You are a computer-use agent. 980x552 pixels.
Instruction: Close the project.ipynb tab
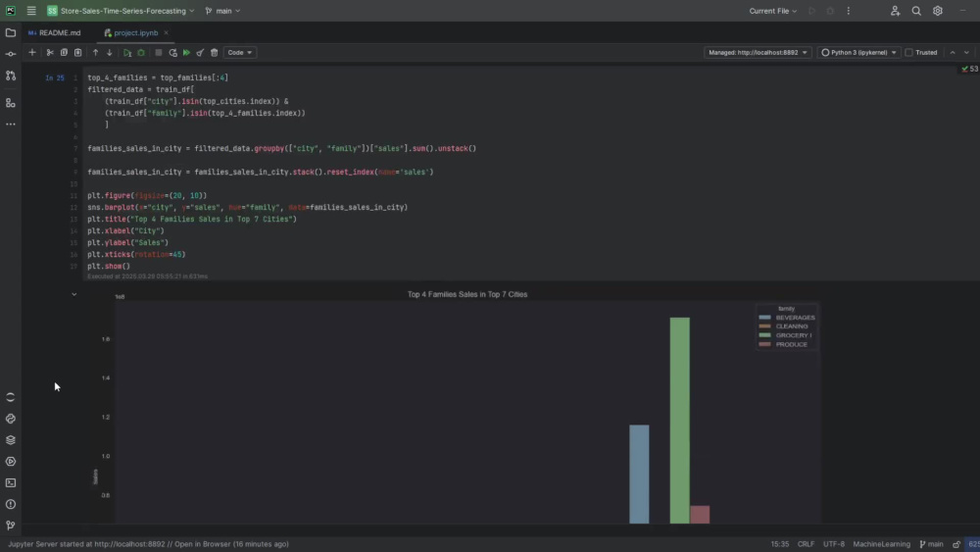[x=166, y=32]
